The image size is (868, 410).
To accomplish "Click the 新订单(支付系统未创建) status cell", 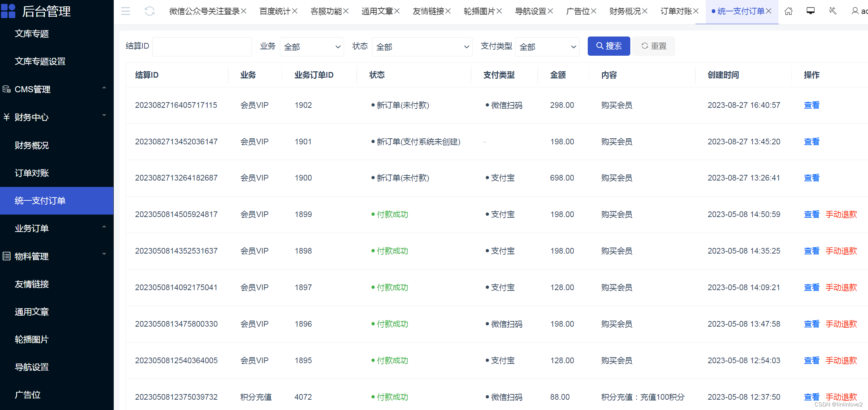I will point(416,142).
